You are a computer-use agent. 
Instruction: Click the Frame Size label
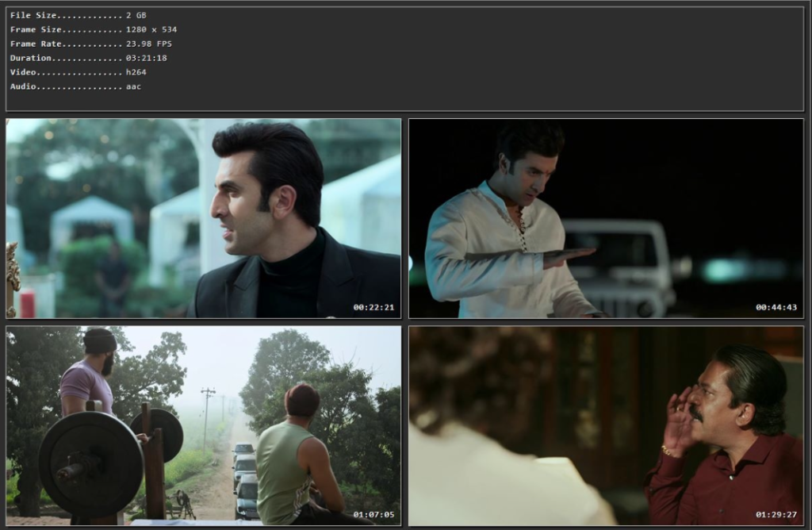pyautogui.click(x=36, y=29)
